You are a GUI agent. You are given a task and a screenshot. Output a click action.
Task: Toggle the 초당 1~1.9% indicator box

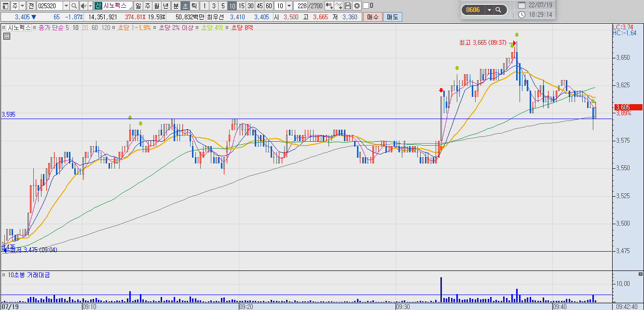pyautogui.click(x=114, y=27)
